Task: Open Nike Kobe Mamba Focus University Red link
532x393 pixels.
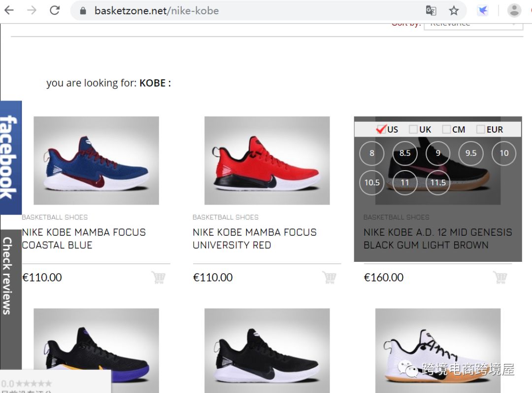Action: 255,239
